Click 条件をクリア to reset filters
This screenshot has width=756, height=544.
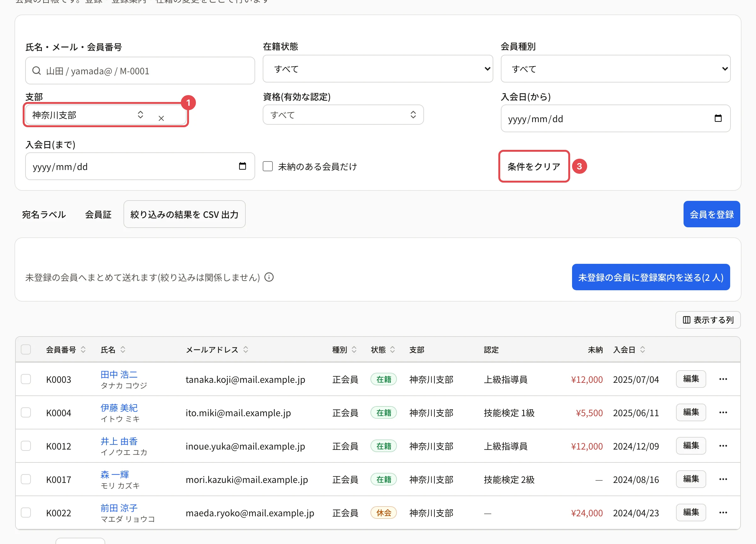pos(534,166)
